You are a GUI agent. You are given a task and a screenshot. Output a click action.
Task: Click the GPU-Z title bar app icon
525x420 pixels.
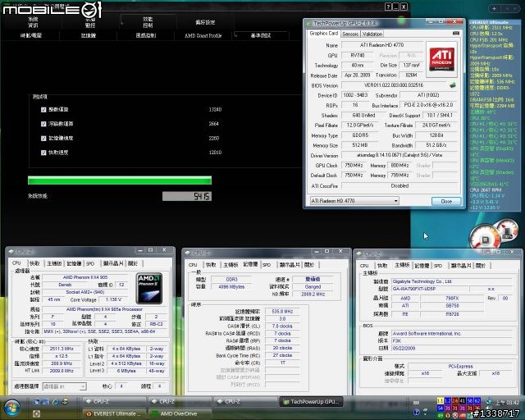[309, 24]
